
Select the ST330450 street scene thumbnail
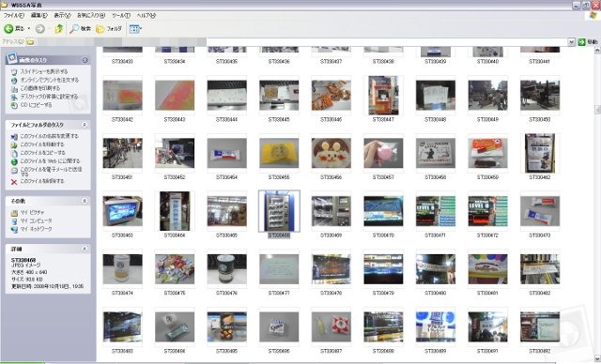(540, 96)
